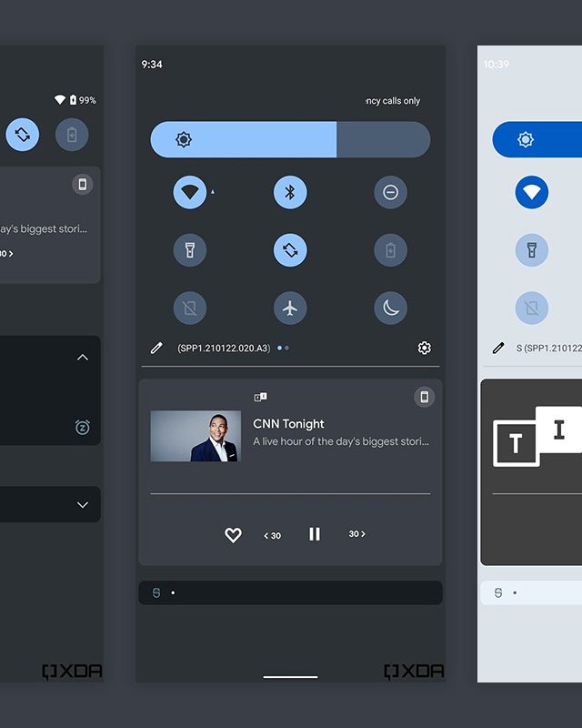Read the live hour description under CNN Tonight
Screen dimensions: 582x728
(x=341, y=441)
